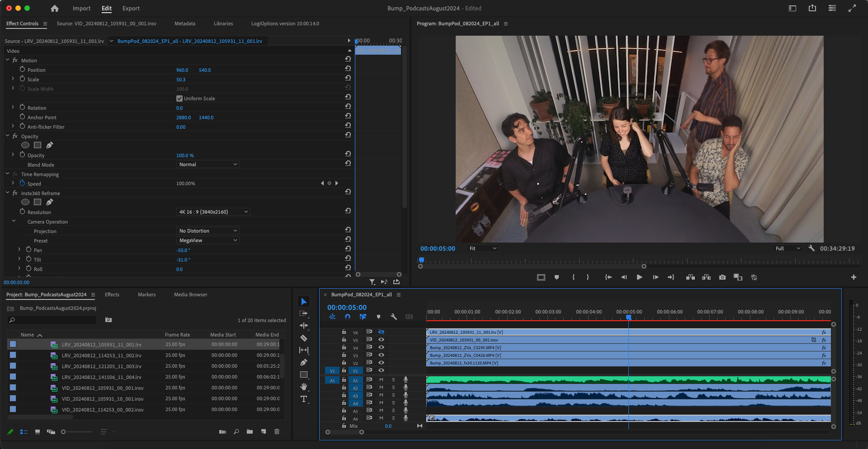
Task: Sort project items by Frame Rate column
Action: click(177, 335)
